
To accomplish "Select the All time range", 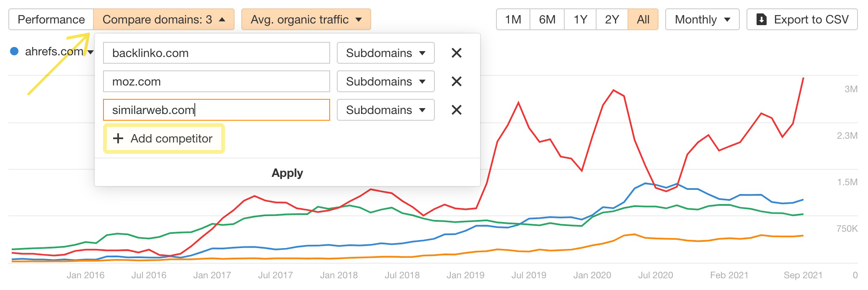I will (x=643, y=20).
